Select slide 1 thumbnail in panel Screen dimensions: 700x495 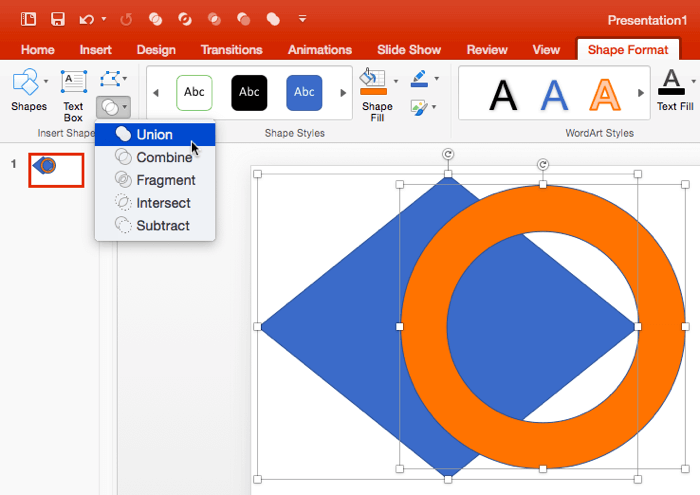pos(56,167)
